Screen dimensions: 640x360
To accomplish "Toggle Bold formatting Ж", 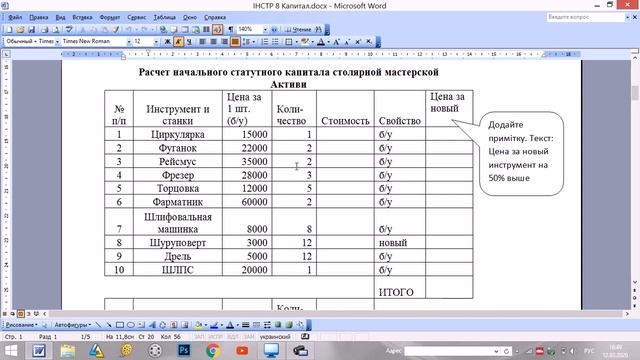I will click(x=167, y=42).
